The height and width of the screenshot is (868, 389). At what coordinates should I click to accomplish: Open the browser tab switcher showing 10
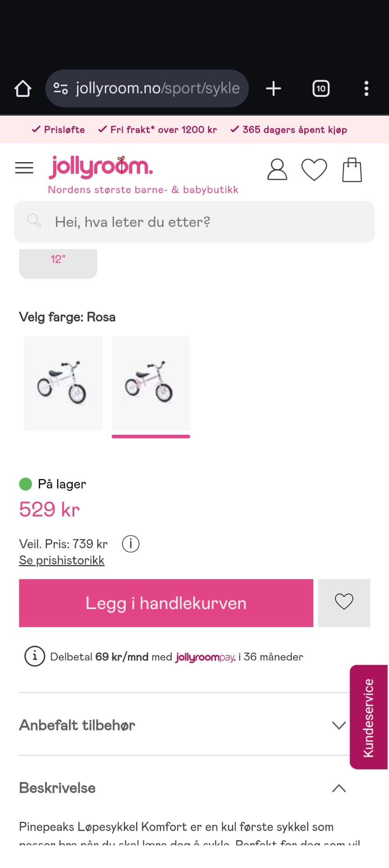click(321, 89)
